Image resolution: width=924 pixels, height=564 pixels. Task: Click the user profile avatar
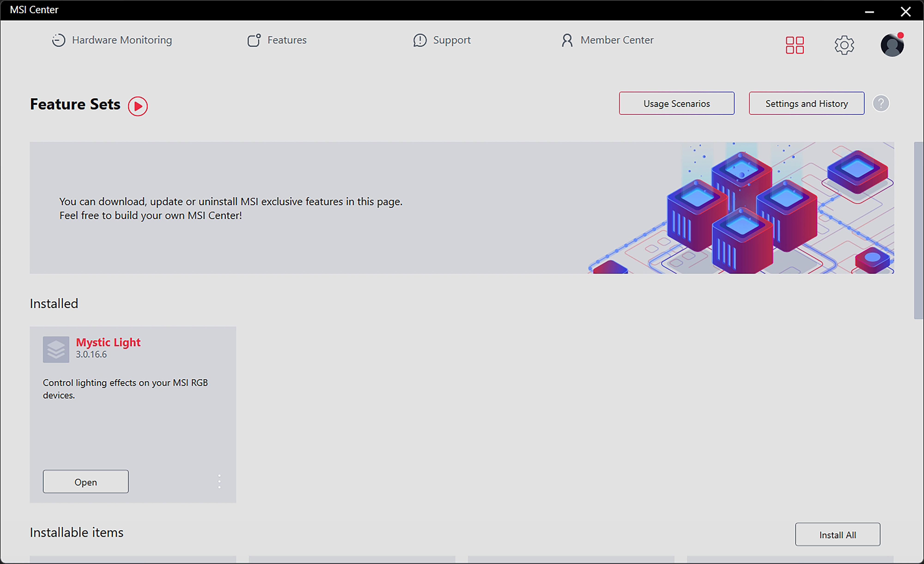click(892, 45)
